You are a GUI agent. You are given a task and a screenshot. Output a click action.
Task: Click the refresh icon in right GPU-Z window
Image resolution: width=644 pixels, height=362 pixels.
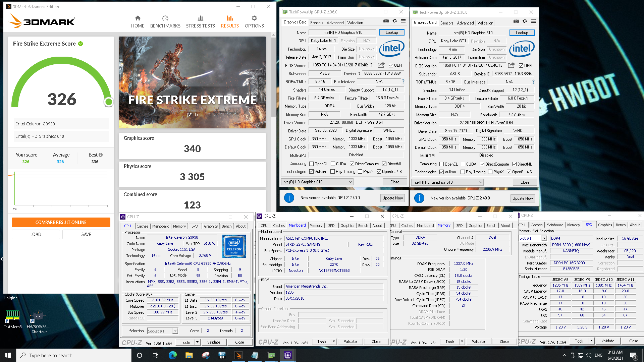coord(525,21)
